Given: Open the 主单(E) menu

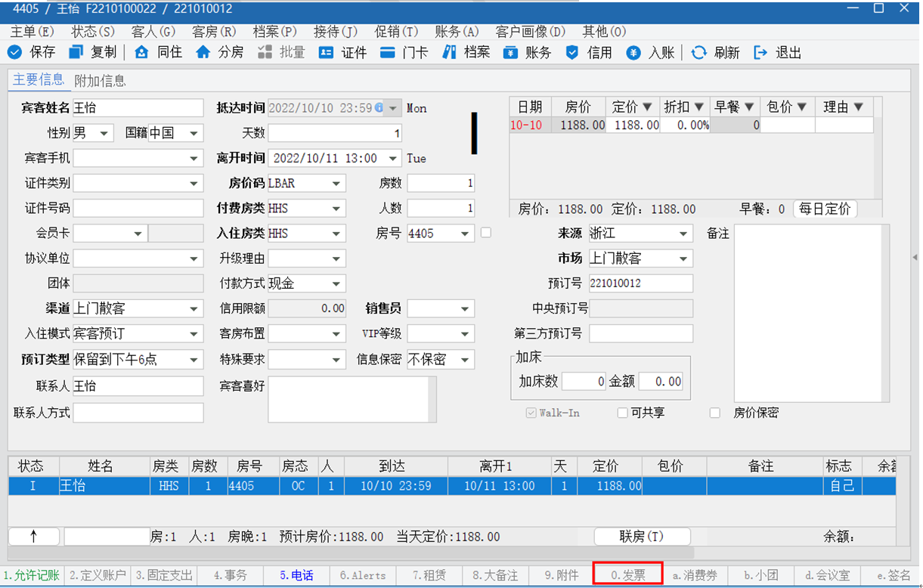Looking at the screenshot, I should point(33,31).
